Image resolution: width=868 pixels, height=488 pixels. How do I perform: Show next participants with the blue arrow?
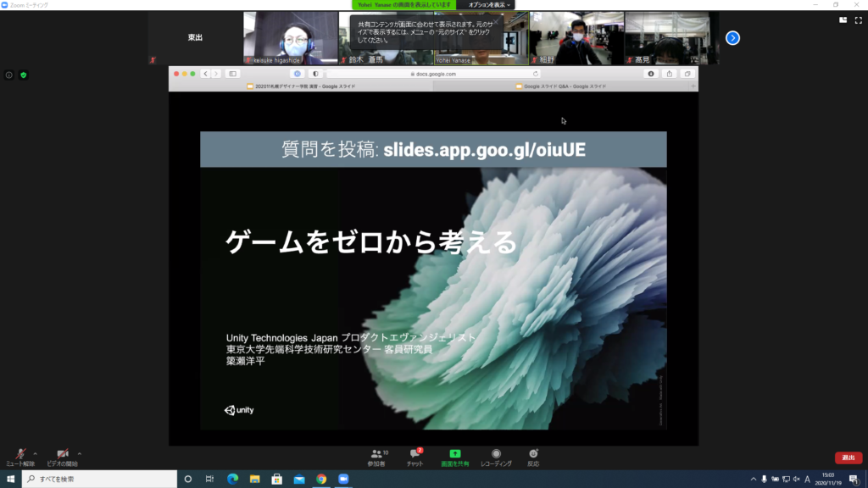pyautogui.click(x=732, y=38)
